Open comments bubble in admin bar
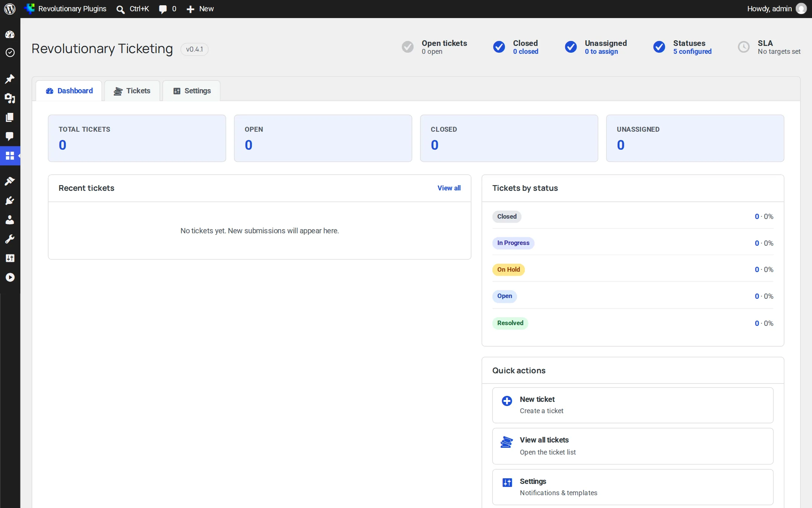The image size is (812, 508). [163, 9]
